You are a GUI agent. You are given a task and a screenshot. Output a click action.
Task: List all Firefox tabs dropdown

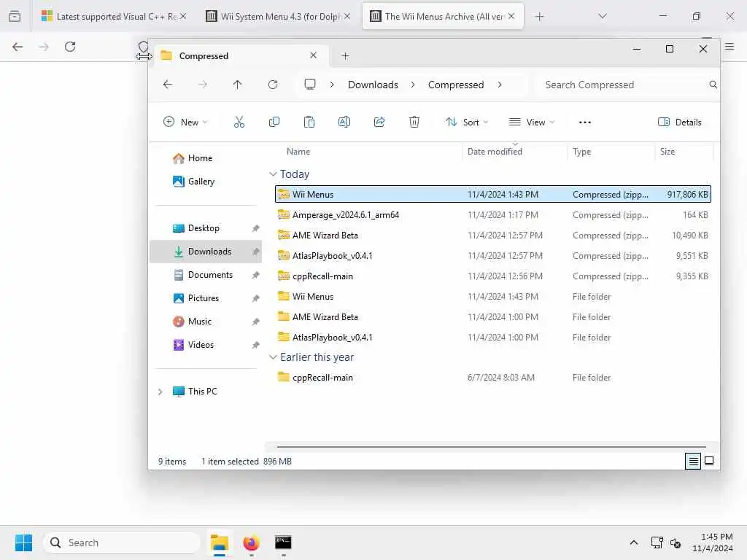pyautogui.click(x=602, y=17)
